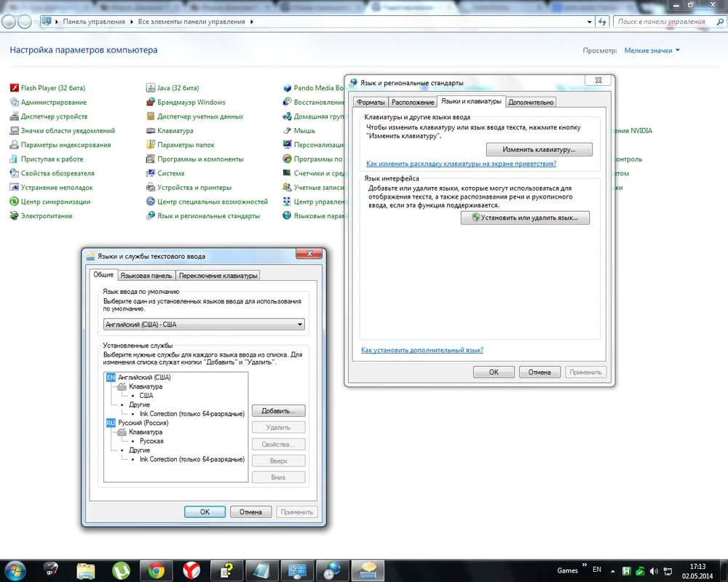Open Yandex browser in taskbar

click(191, 569)
